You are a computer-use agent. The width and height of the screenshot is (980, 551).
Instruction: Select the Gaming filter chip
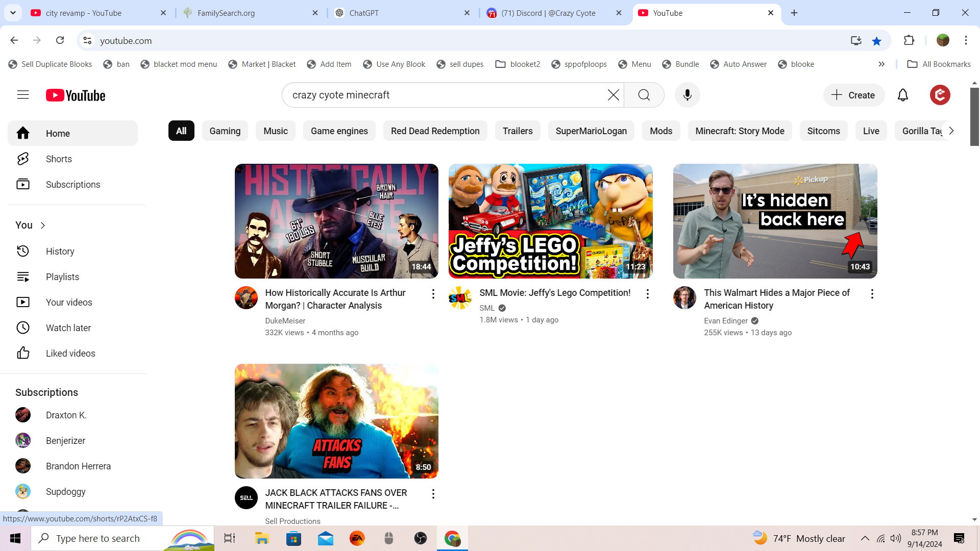coord(225,131)
